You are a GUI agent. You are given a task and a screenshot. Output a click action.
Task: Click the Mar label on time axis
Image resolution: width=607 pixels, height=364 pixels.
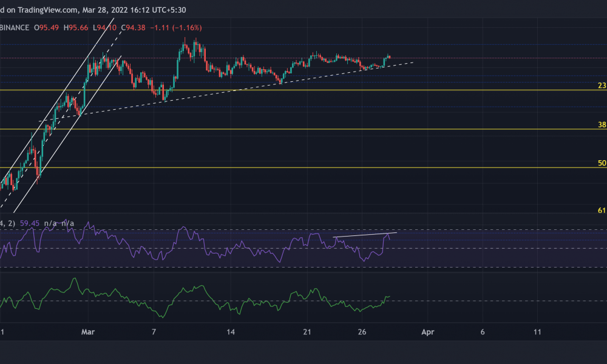point(88,332)
